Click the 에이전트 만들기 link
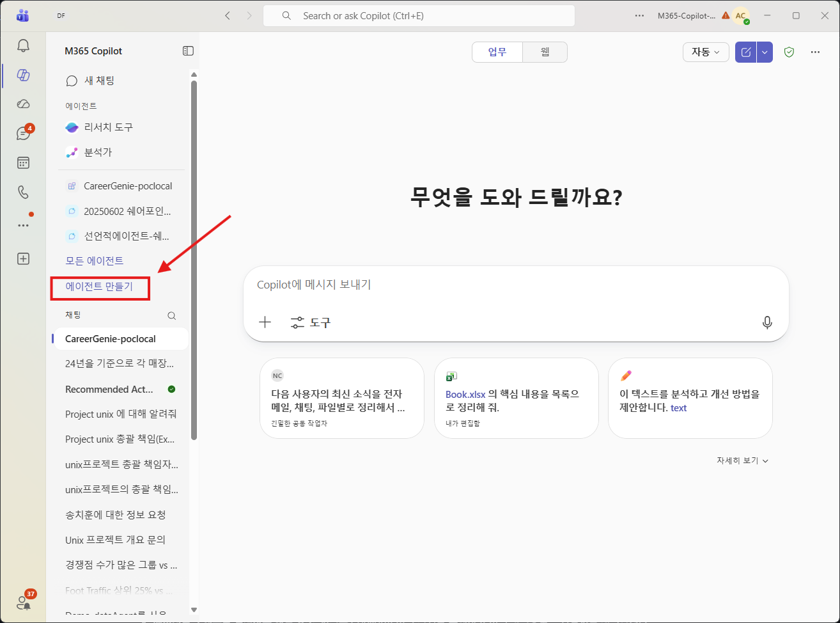The height and width of the screenshot is (623, 840). click(99, 286)
